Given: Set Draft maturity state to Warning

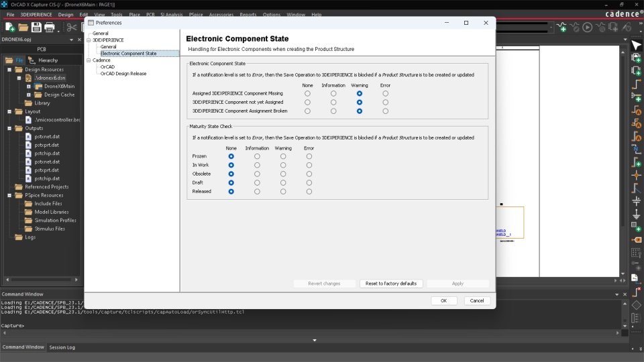Looking at the screenshot, I should 283,182.
